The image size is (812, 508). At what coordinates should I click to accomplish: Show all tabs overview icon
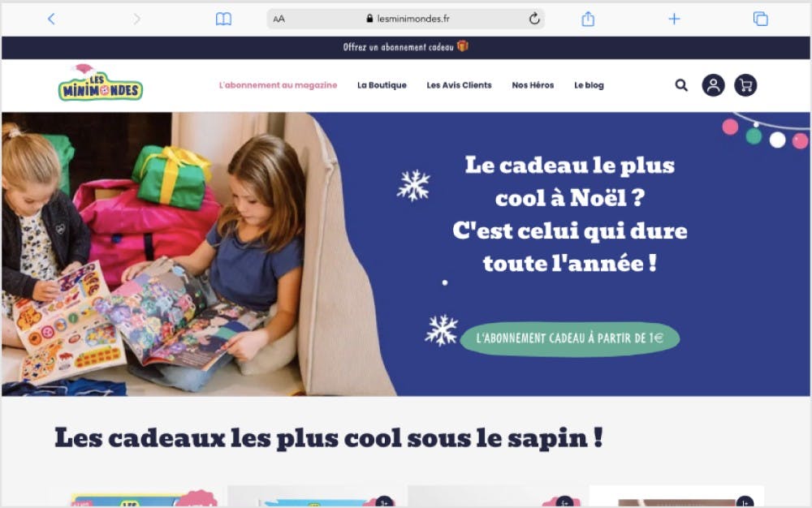[760, 19]
